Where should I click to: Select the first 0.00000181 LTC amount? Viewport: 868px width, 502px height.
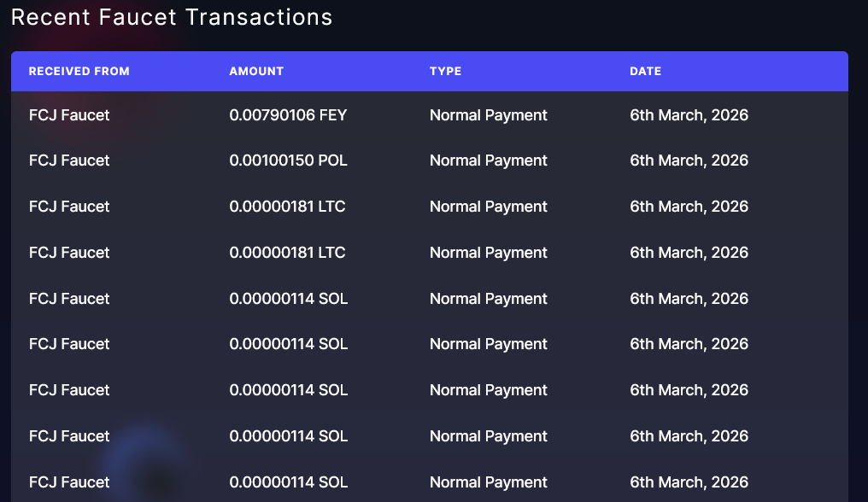tap(287, 207)
